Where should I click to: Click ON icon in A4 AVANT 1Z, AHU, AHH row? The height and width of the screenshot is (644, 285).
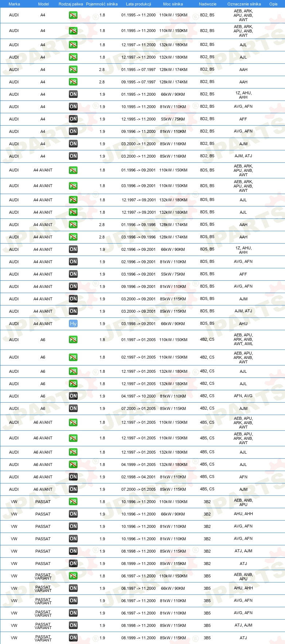(73, 249)
